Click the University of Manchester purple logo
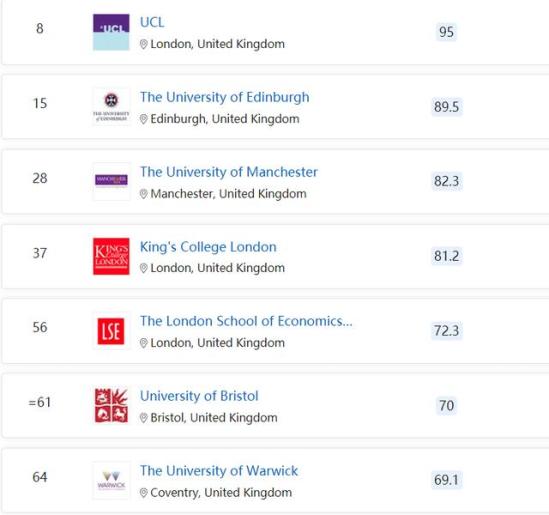549x515 pixels. pos(111,181)
